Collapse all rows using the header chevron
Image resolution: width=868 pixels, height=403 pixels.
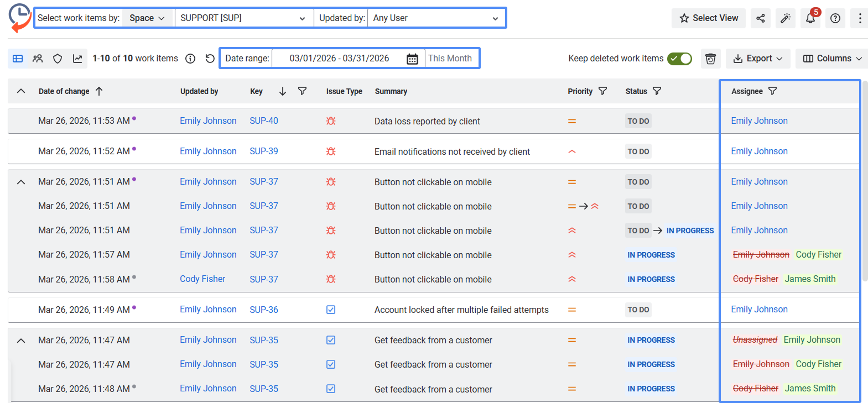(21, 91)
